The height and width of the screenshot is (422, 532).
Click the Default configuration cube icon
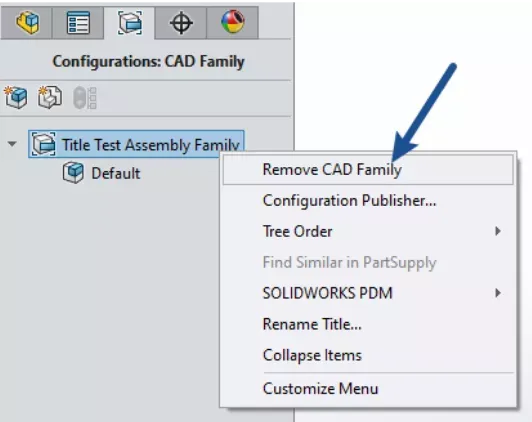(x=73, y=173)
